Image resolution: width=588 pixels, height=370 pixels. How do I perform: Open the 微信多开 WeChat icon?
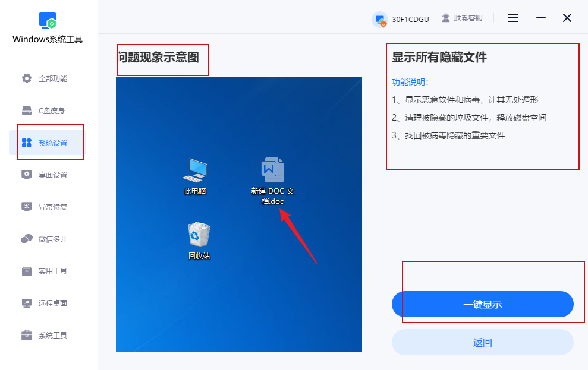(x=27, y=239)
